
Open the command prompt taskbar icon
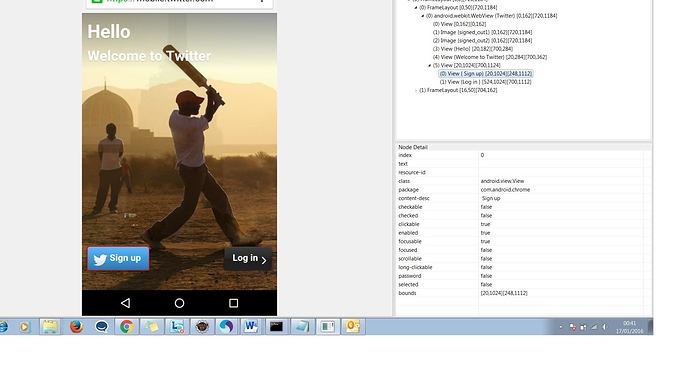point(276,327)
